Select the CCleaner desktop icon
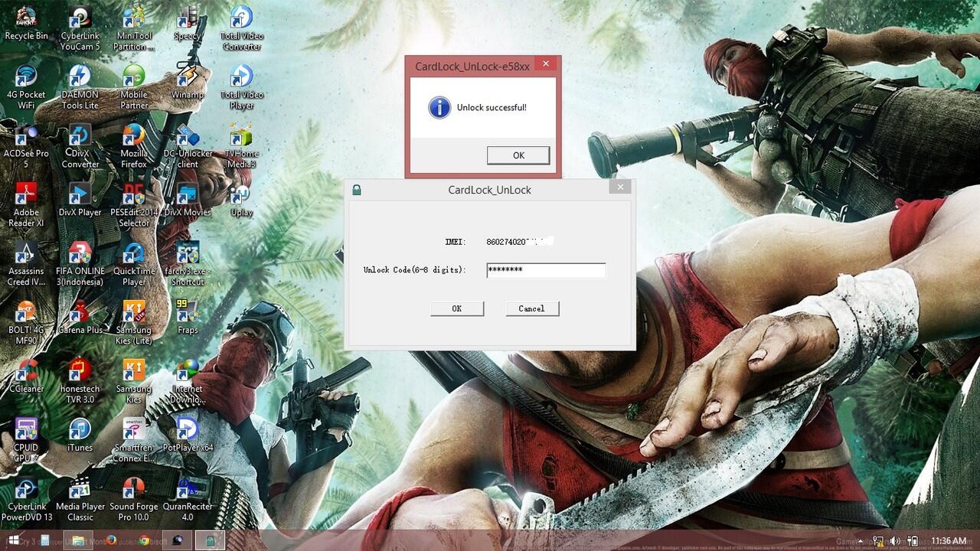 [x=26, y=377]
